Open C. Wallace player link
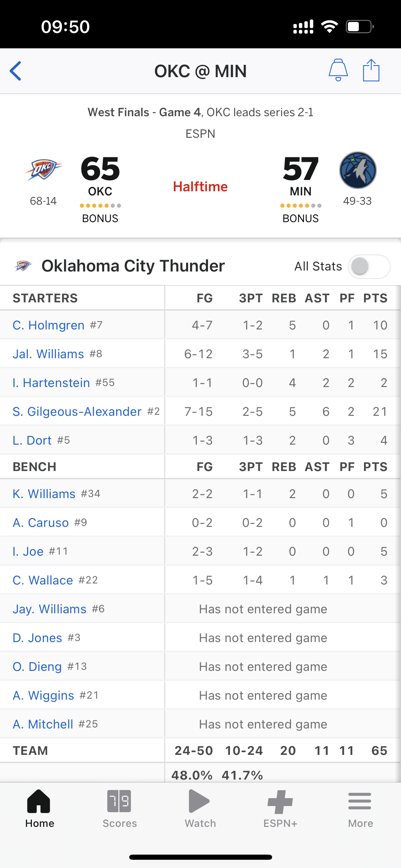Image resolution: width=401 pixels, height=868 pixels. [43, 580]
